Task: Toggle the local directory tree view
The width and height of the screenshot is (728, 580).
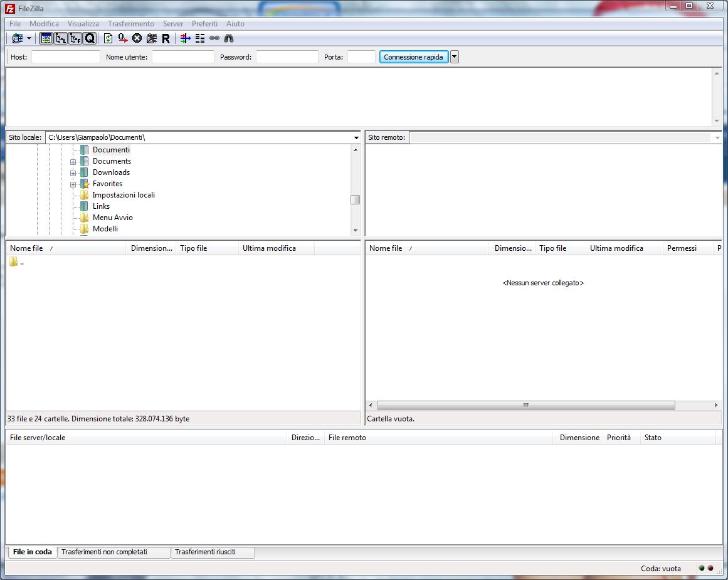Action: [60, 38]
